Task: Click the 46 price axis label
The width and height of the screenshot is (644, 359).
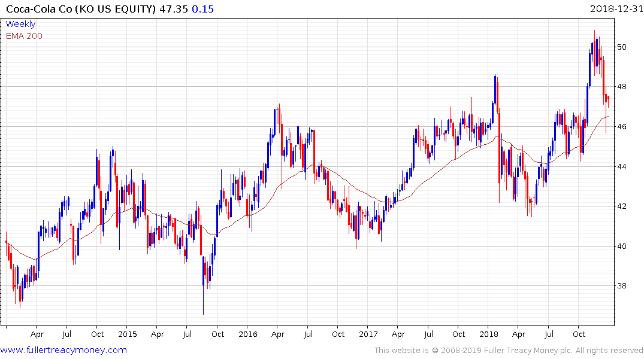Action: click(x=621, y=126)
